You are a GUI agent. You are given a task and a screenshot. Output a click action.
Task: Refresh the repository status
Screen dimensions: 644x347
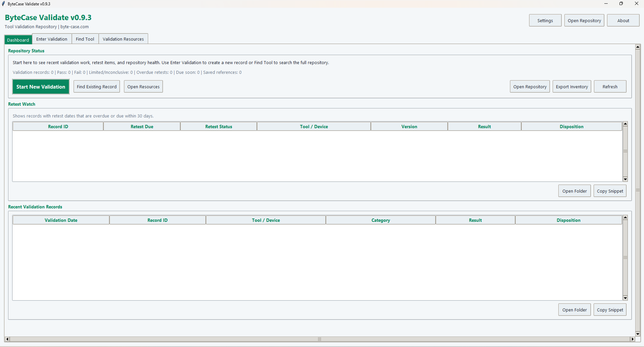tap(610, 87)
